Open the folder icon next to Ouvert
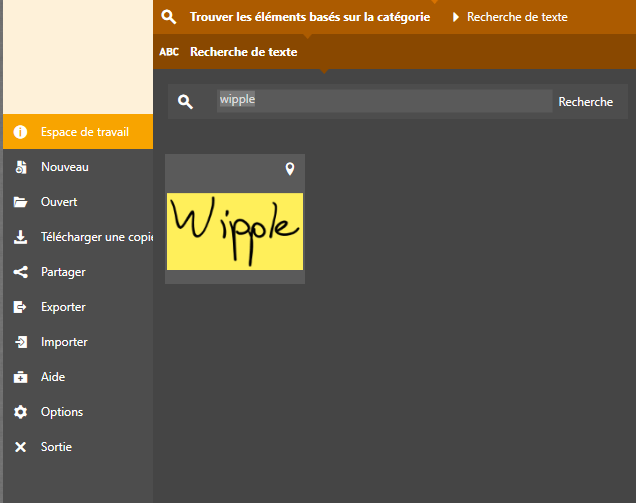The image size is (636, 503). tap(20, 202)
